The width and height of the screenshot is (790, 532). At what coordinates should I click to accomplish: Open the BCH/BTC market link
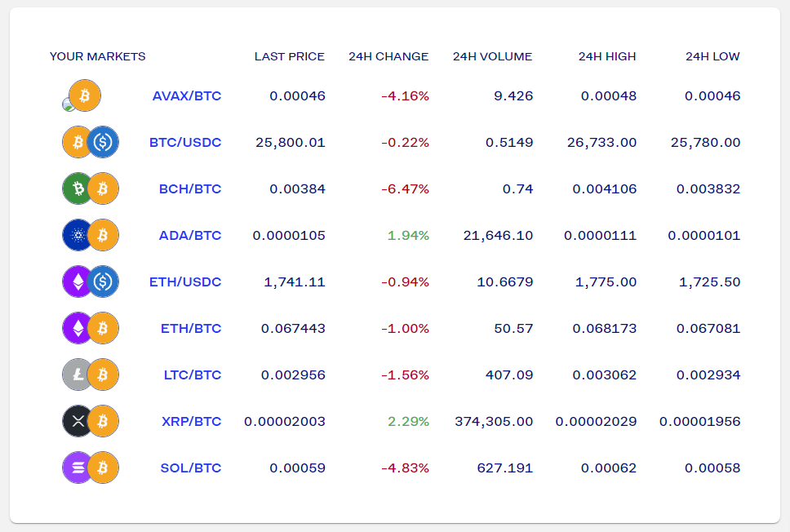(x=190, y=189)
